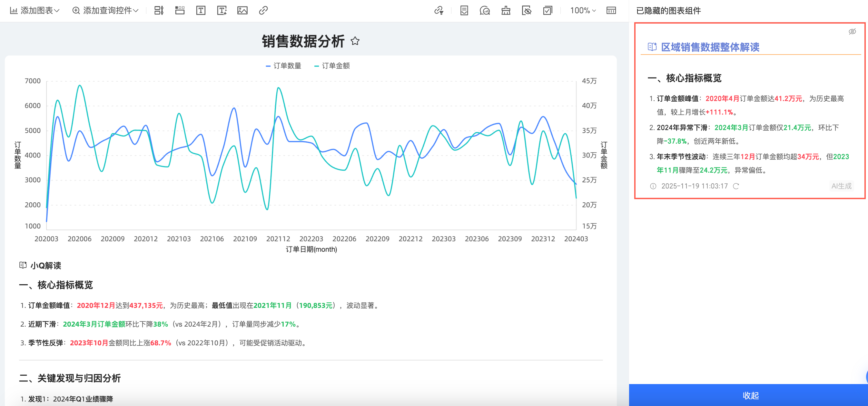Open the hidden components eye icon

[526, 10]
